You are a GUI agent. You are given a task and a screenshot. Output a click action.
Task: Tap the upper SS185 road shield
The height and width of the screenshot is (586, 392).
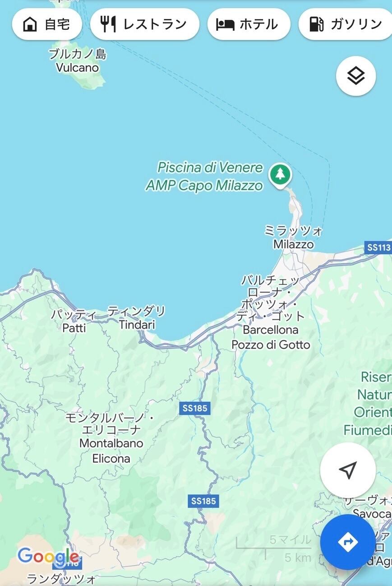click(195, 408)
